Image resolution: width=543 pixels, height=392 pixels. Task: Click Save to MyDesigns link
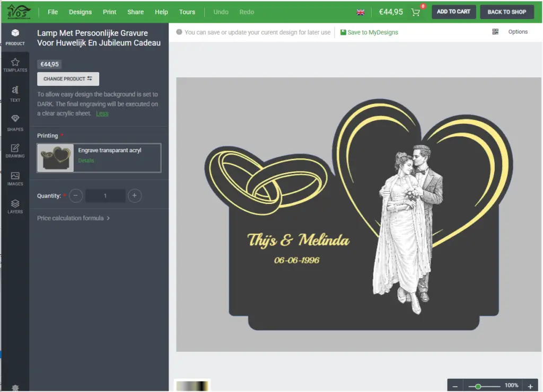click(369, 32)
